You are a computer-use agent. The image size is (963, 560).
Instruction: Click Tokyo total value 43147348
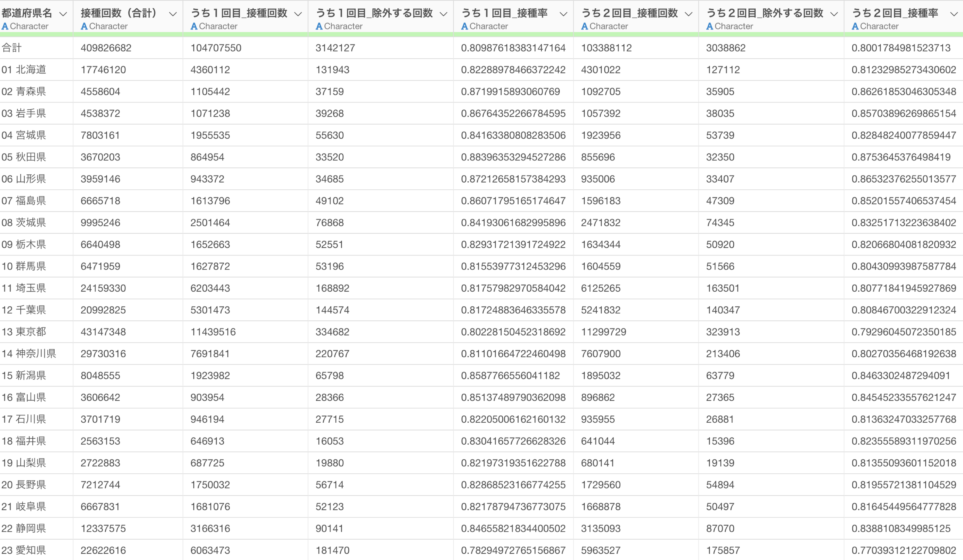pyautogui.click(x=103, y=332)
